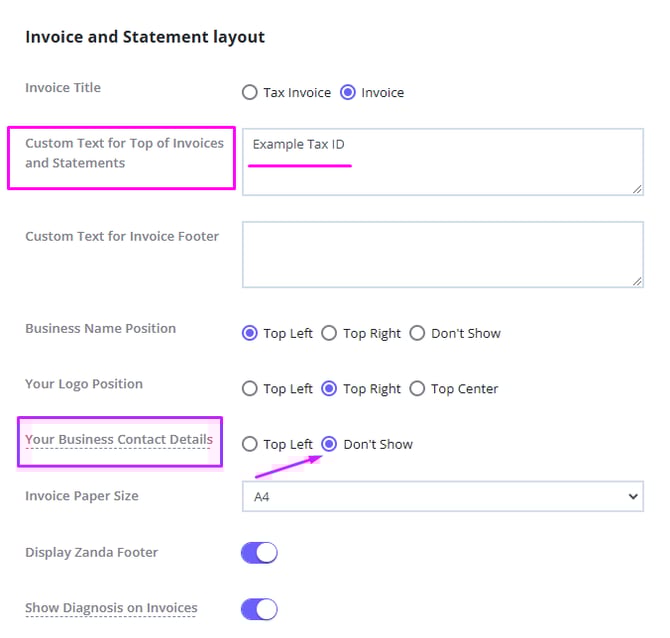Click resize handle of top custom text box
Viewport: 670px width, 638px height.
pos(637,189)
